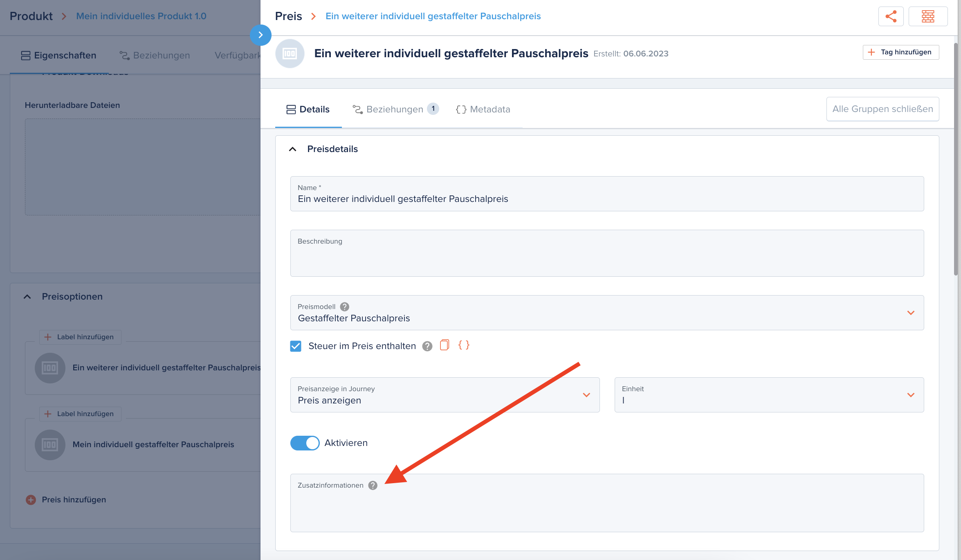The height and width of the screenshot is (560, 961).
Task: Open Preismodell help question mark
Action: point(345,307)
